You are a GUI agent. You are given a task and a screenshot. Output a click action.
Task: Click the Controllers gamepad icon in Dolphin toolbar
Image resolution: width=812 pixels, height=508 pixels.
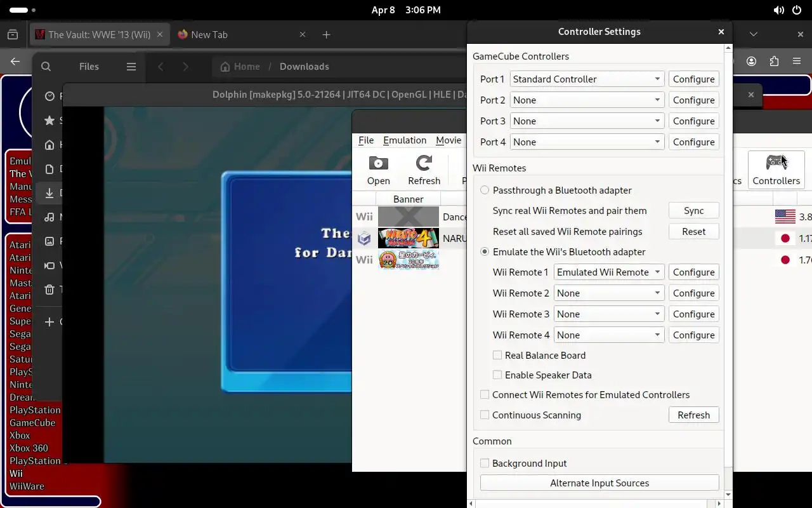(776, 162)
